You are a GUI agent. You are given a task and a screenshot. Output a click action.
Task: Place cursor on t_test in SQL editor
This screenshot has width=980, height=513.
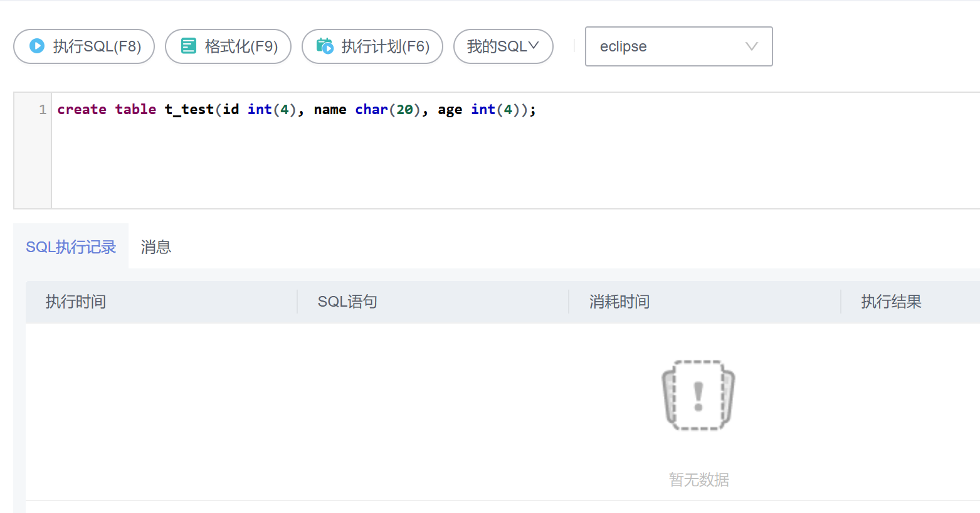coord(189,110)
